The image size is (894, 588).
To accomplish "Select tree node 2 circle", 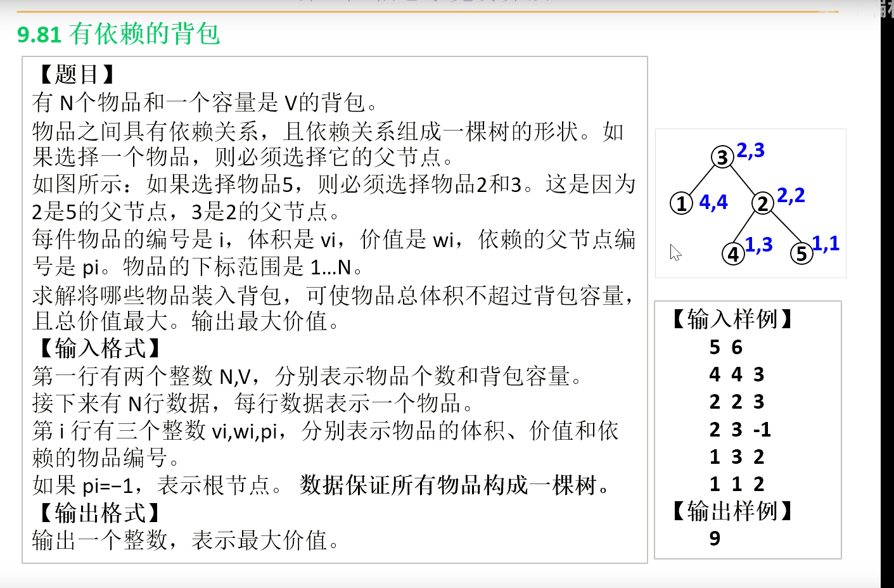I will [x=763, y=203].
